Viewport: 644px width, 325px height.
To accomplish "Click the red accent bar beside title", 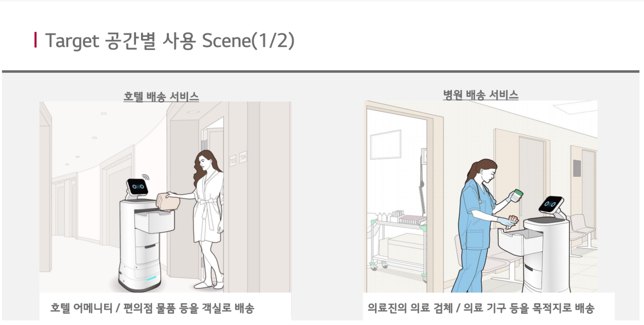I will tap(36, 40).
